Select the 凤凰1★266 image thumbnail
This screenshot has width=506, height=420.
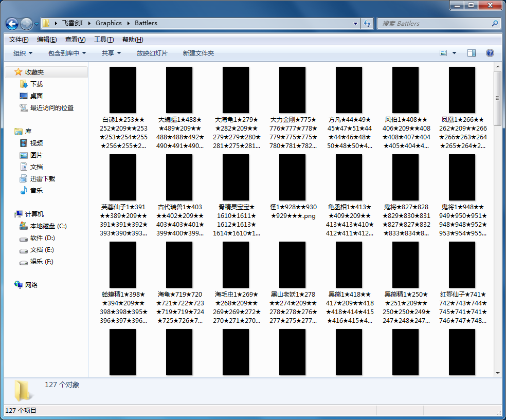[462, 90]
